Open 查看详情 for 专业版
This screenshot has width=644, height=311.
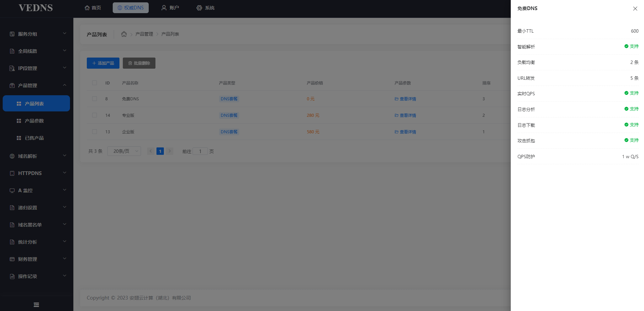coord(405,115)
